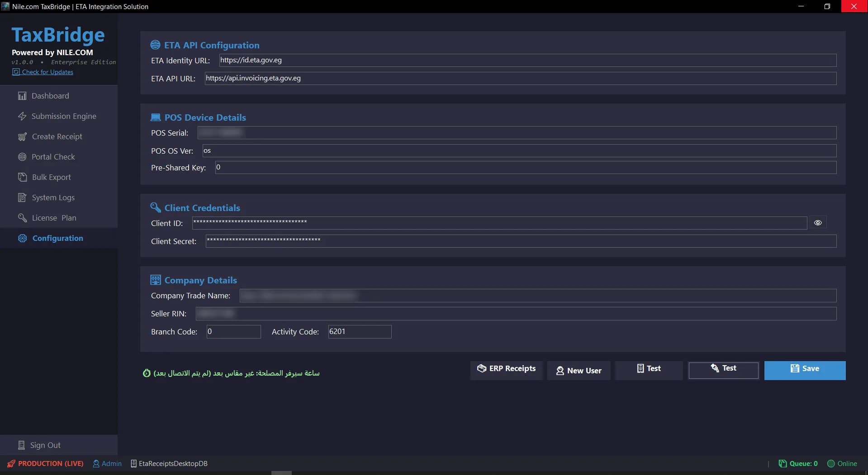868x475 pixels.
Task: View System Logs
Action: pyautogui.click(x=59, y=198)
